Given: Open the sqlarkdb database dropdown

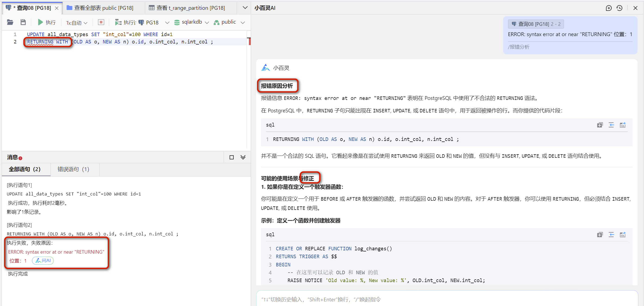Looking at the screenshot, I should click(192, 22).
